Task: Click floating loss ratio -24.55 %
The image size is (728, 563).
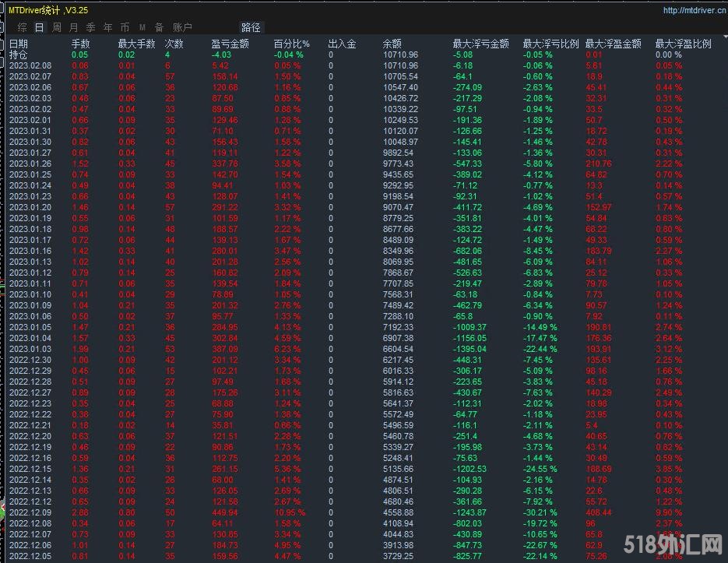Action: (540, 469)
